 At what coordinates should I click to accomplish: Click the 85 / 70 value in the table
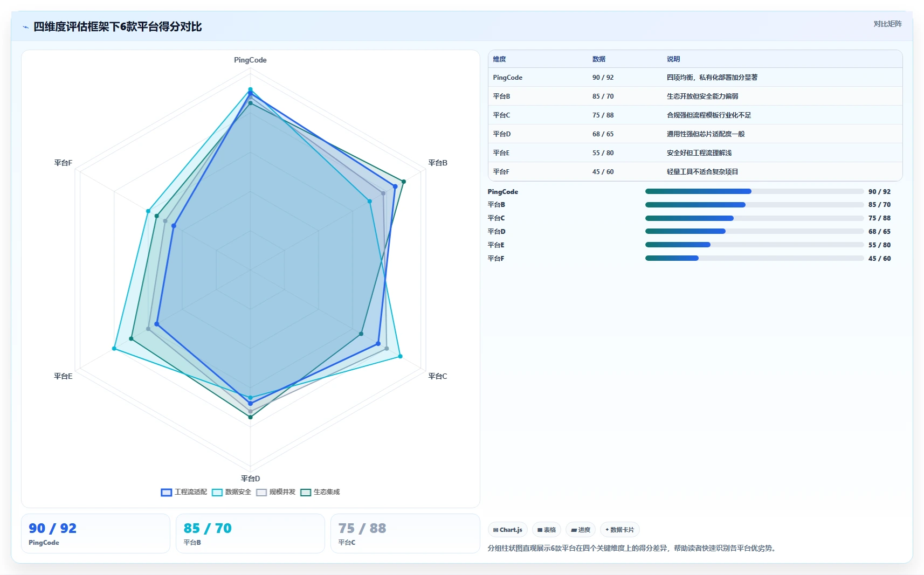603,96
